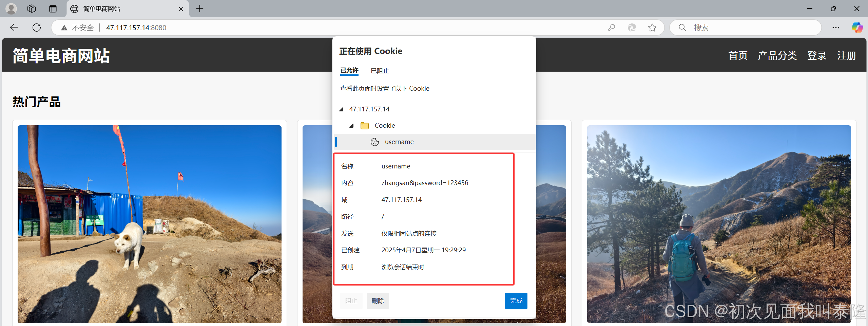This screenshot has height=326, width=868.
Task: Open the Settings and more menu
Action: (836, 28)
